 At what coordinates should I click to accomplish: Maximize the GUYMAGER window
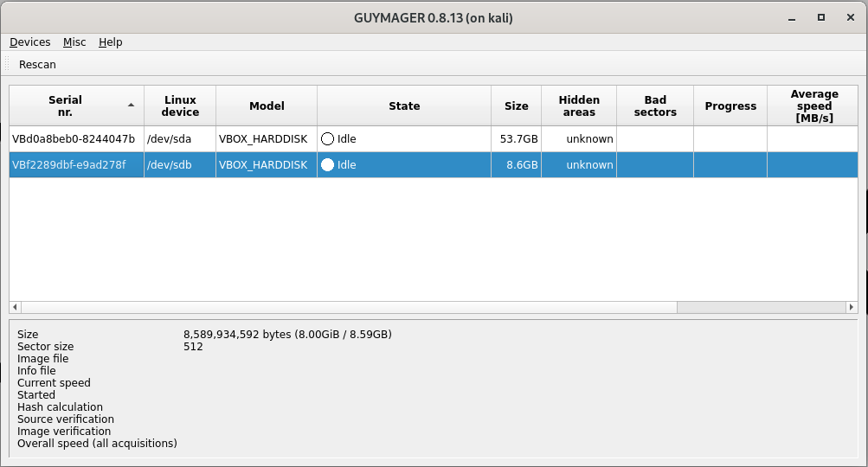coord(821,16)
